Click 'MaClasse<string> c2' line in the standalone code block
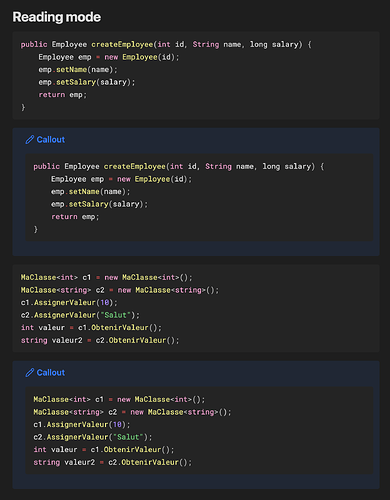Image resolution: width=390 pixels, height=500 pixels. click(x=120, y=290)
